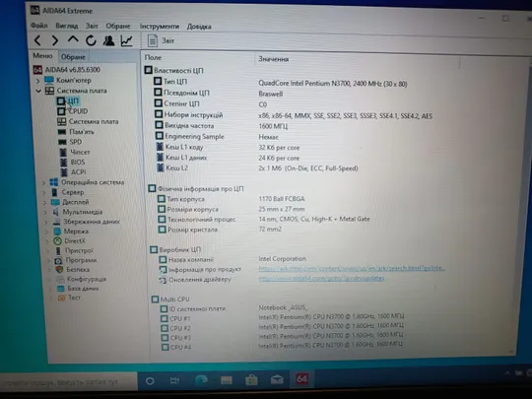
Task: Expand the Мультимедіа tree node
Action: [45, 213]
